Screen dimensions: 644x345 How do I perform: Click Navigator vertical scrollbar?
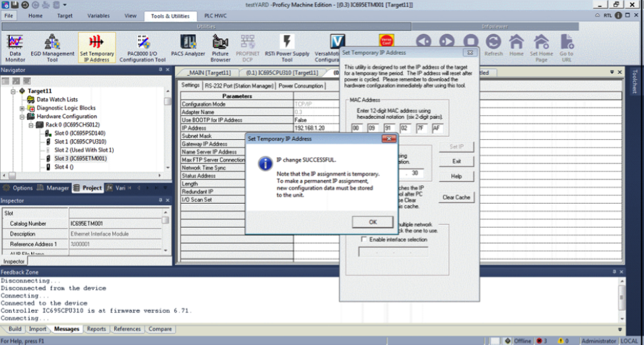pos(168,128)
